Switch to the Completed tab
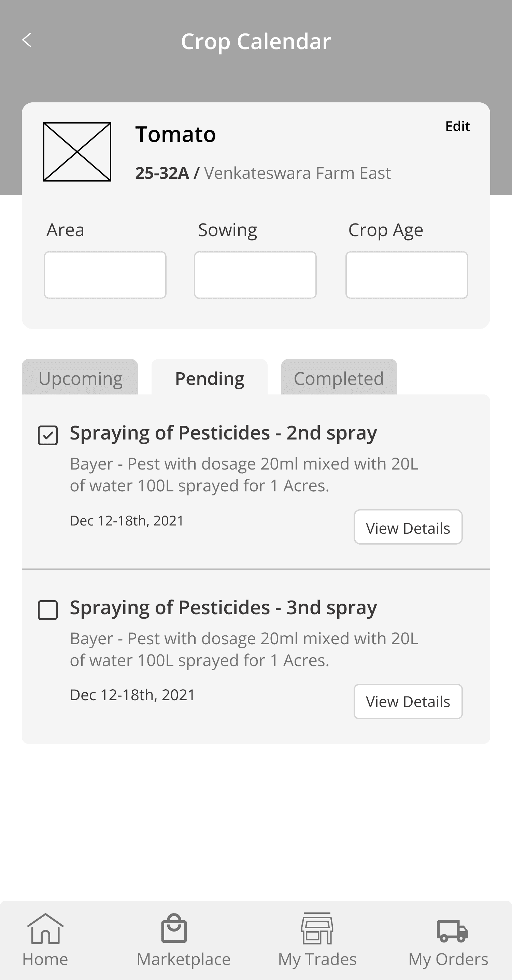The image size is (512, 980). coord(339,378)
